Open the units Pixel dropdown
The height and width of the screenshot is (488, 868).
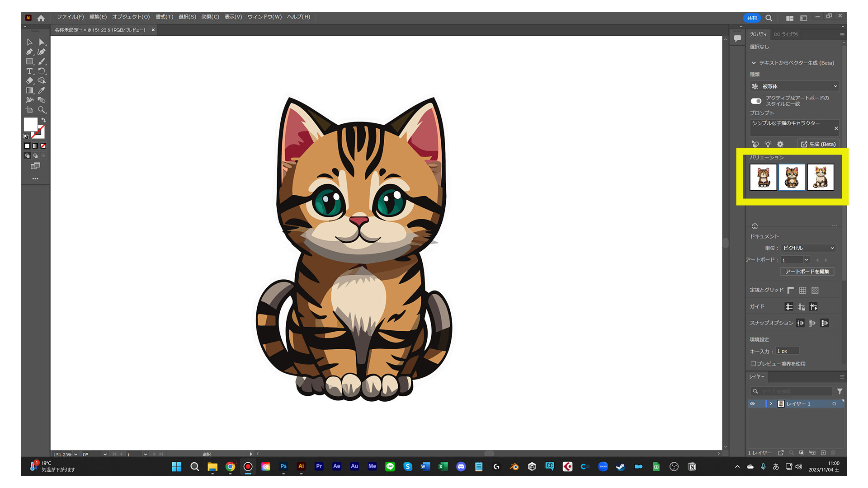[x=808, y=248]
